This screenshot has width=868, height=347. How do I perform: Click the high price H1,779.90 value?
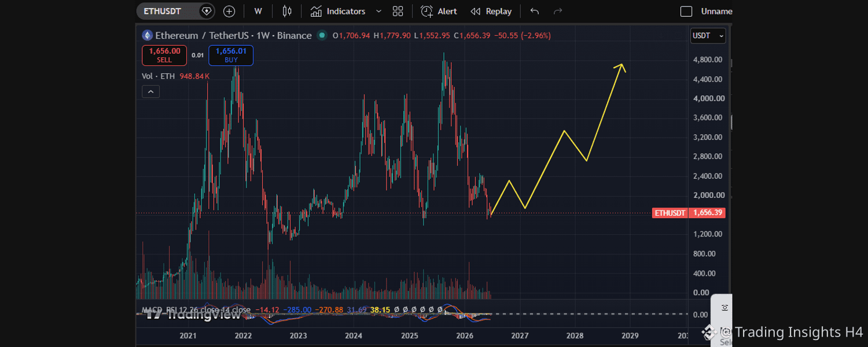[x=392, y=36]
